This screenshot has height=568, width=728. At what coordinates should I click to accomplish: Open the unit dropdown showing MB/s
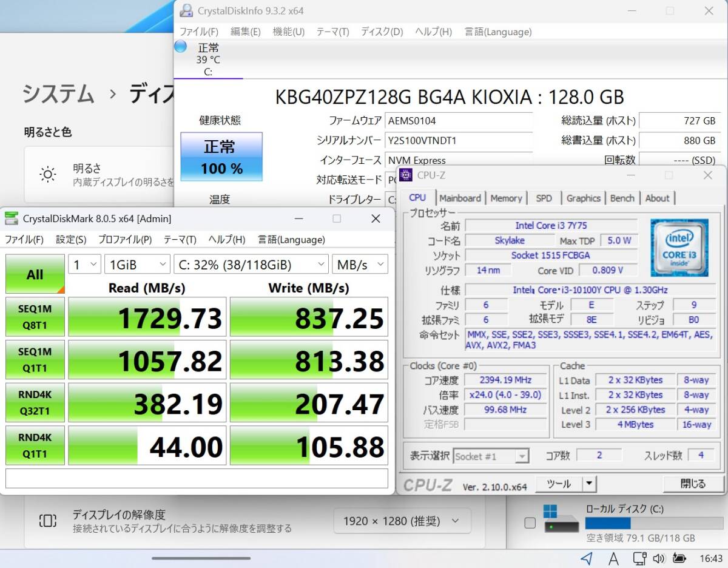[x=360, y=265]
